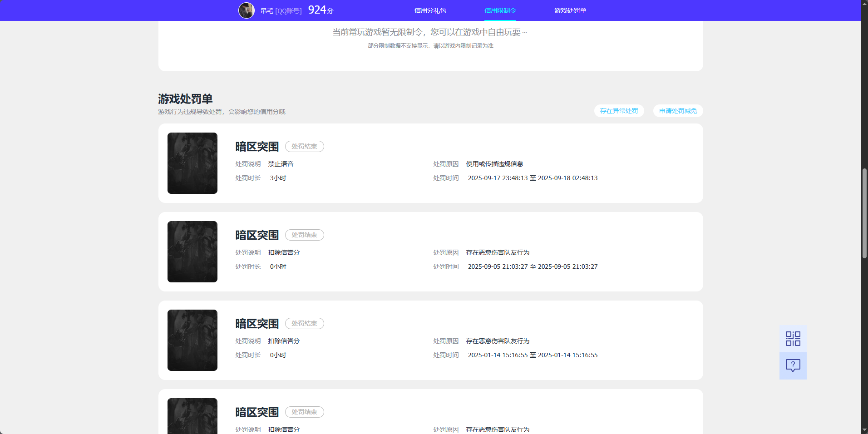Click the 处罚结束 badge on bottom penalty card
This screenshot has height=434, width=868.
[x=304, y=412]
